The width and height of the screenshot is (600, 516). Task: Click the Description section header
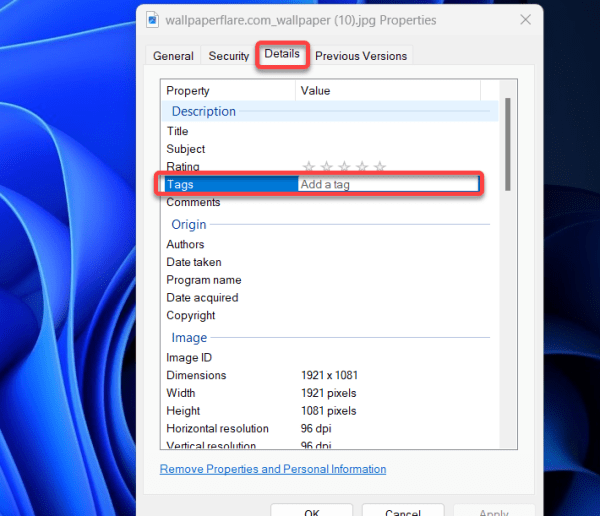pos(329,111)
